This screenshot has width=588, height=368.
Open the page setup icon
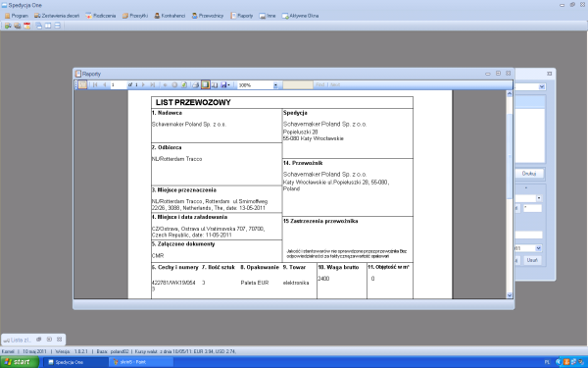(215, 84)
